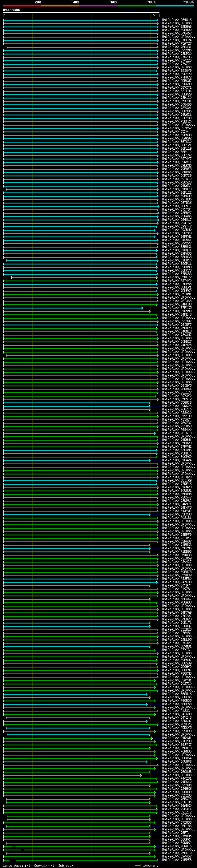Select label UniRef100_C5X7B1

click(177, 101)
